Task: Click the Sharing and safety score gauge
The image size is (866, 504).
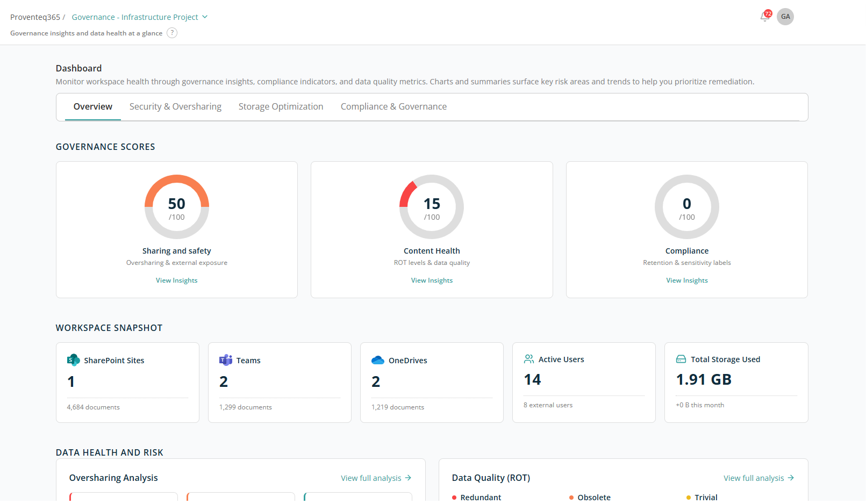Action: pyautogui.click(x=177, y=207)
